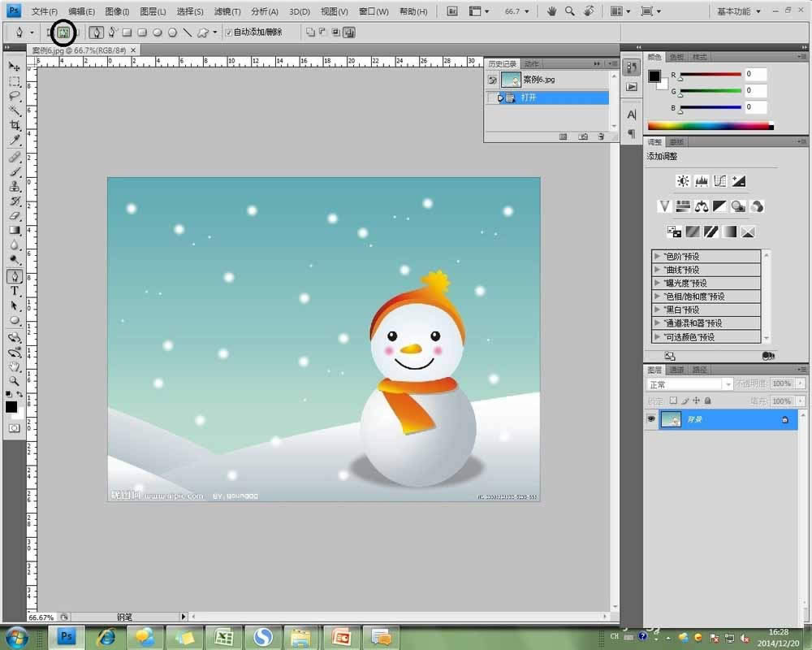Hide the 背景 layer with eye icon
Screen dimensions: 812x650
click(651, 419)
